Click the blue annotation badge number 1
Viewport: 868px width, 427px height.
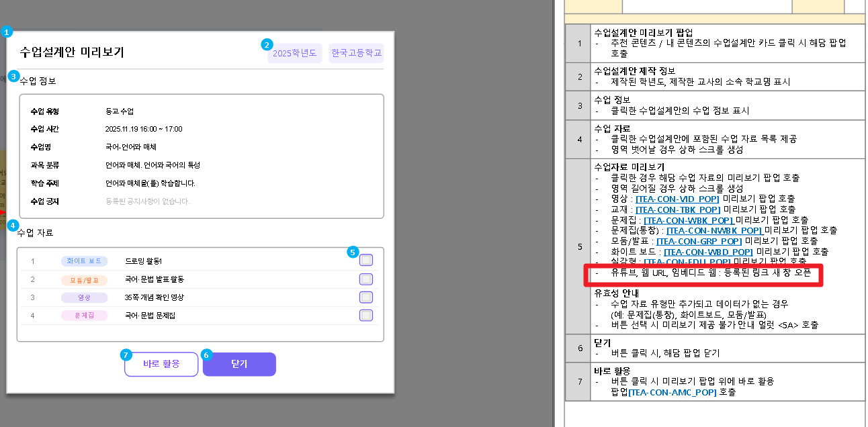coord(7,32)
